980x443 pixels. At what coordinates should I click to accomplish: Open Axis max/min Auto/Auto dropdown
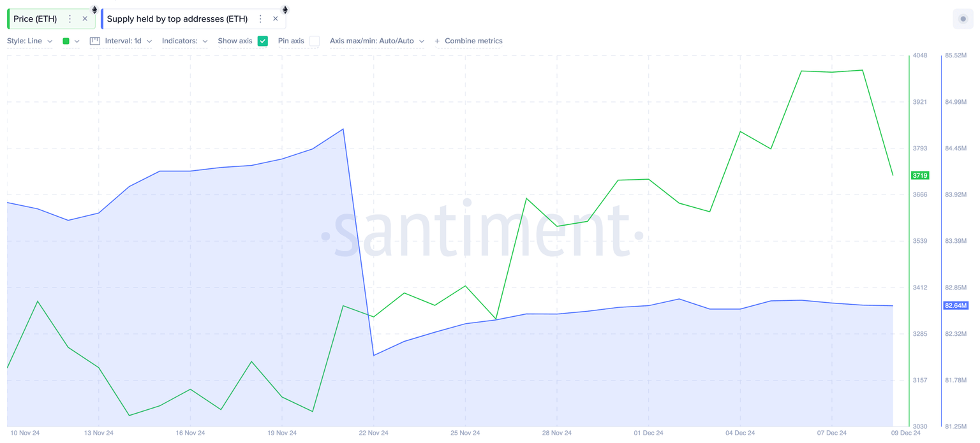tap(376, 41)
